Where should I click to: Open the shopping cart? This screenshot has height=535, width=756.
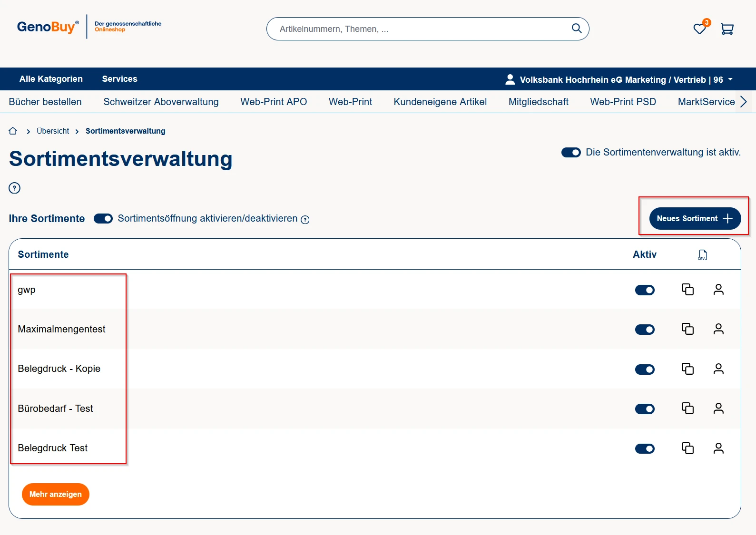727,29
